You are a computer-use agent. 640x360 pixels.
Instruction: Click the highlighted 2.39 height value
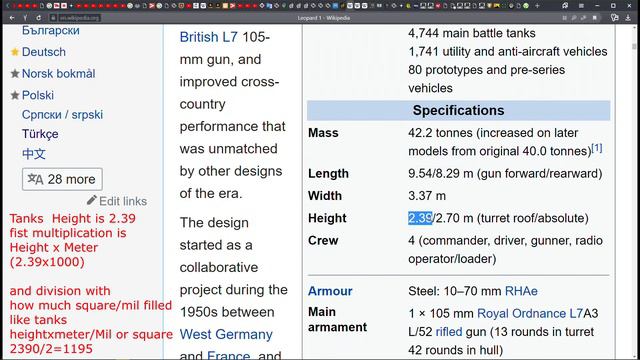tap(420, 218)
